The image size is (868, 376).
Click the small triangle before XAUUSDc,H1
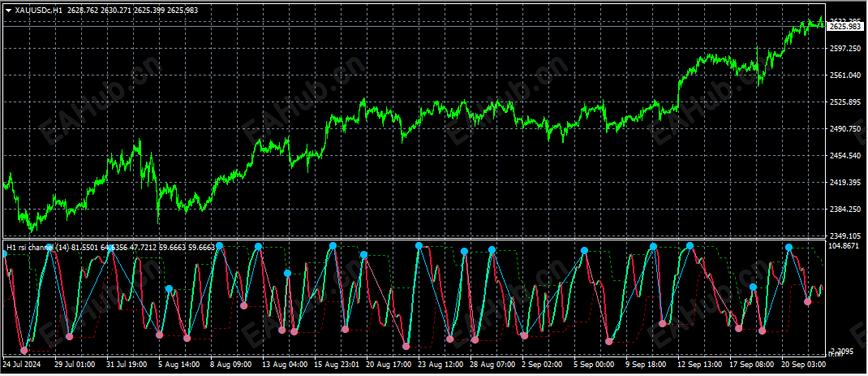(x=8, y=10)
